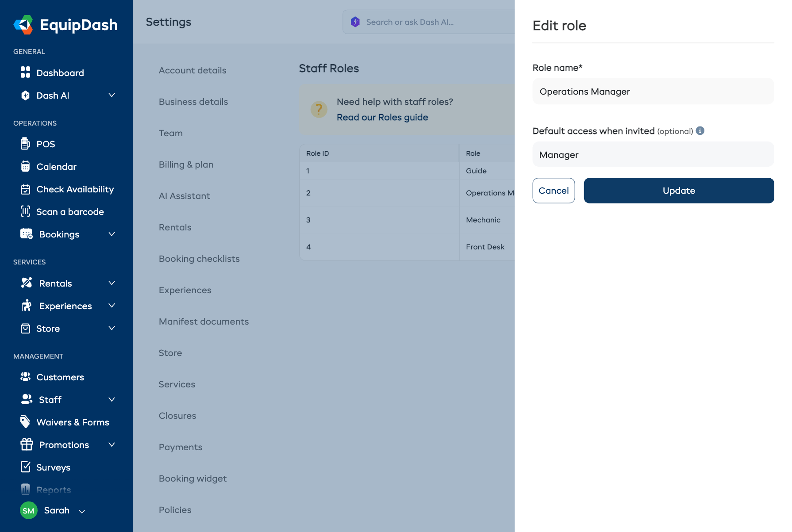The height and width of the screenshot is (532, 792).
Task: Open Business details settings
Action: [x=193, y=102]
